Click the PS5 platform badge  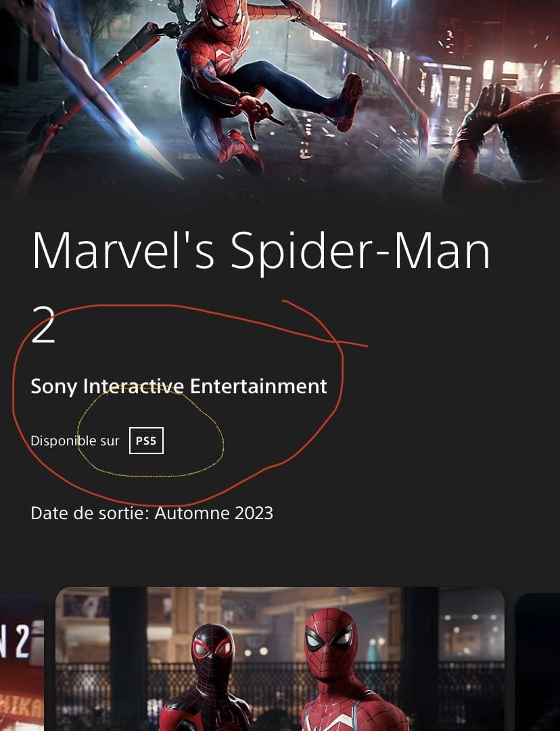[x=146, y=441]
